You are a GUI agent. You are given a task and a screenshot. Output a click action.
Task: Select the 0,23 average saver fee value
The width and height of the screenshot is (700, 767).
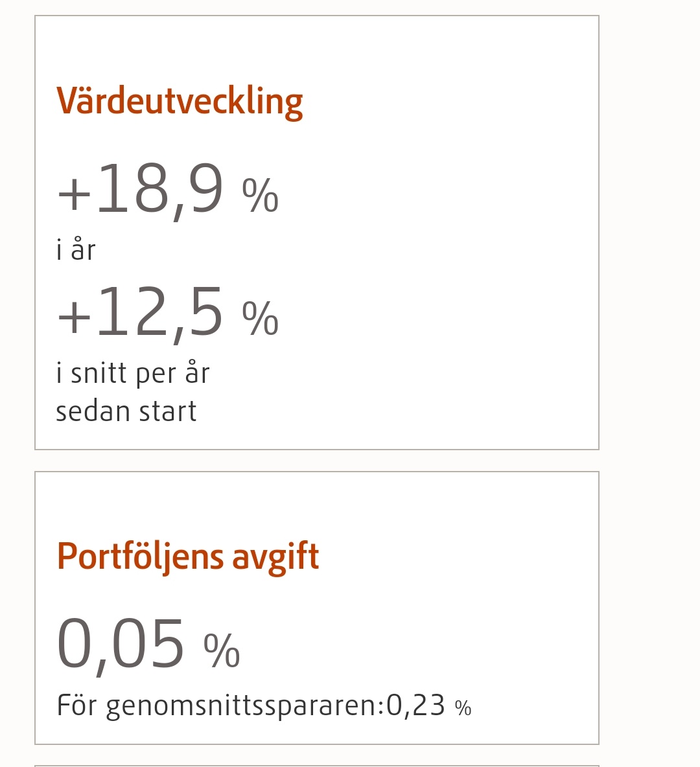tap(415, 705)
